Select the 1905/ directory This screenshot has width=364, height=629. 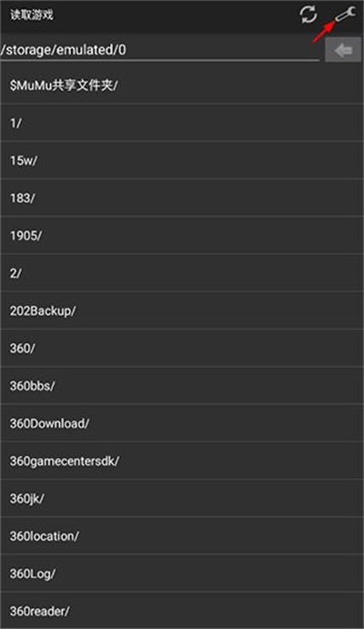(182, 236)
